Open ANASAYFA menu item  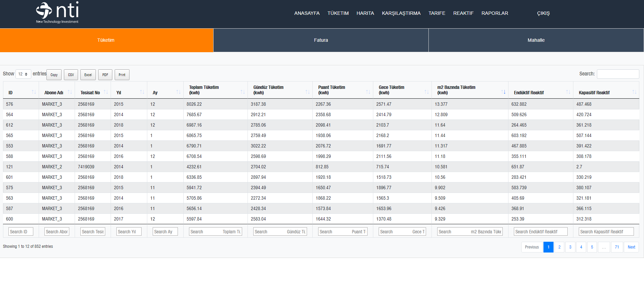point(307,13)
